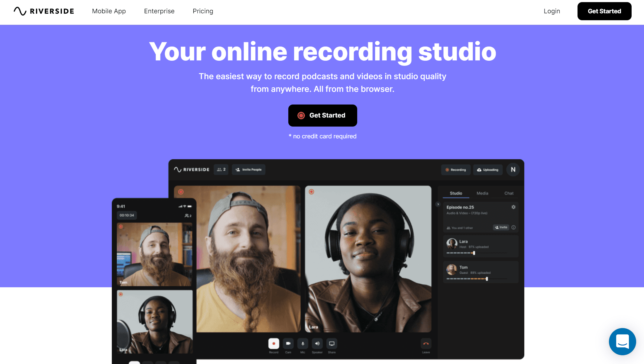Click the Cam icon in the toolbar
This screenshot has width=644, height=364.
(x=288, y=343)
